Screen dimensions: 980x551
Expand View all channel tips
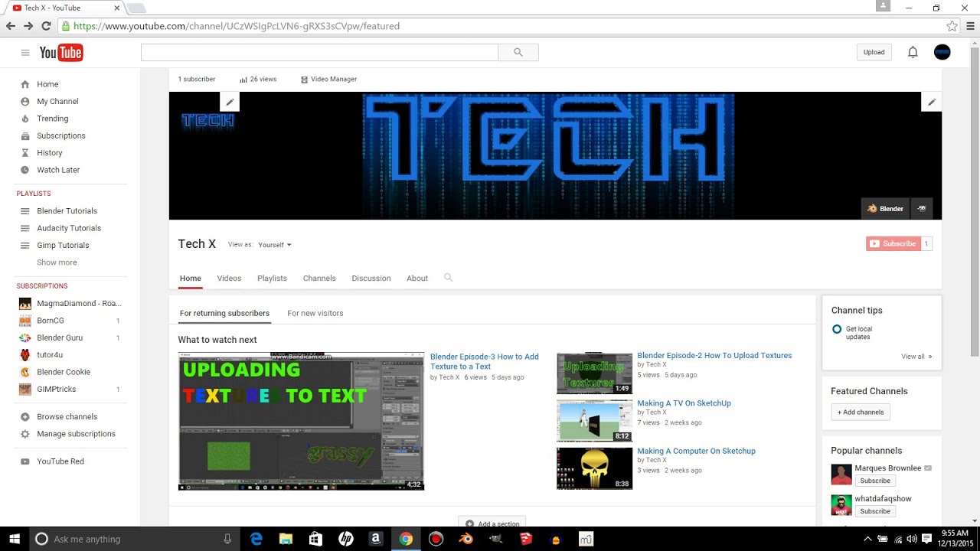(x=916, y=357)
